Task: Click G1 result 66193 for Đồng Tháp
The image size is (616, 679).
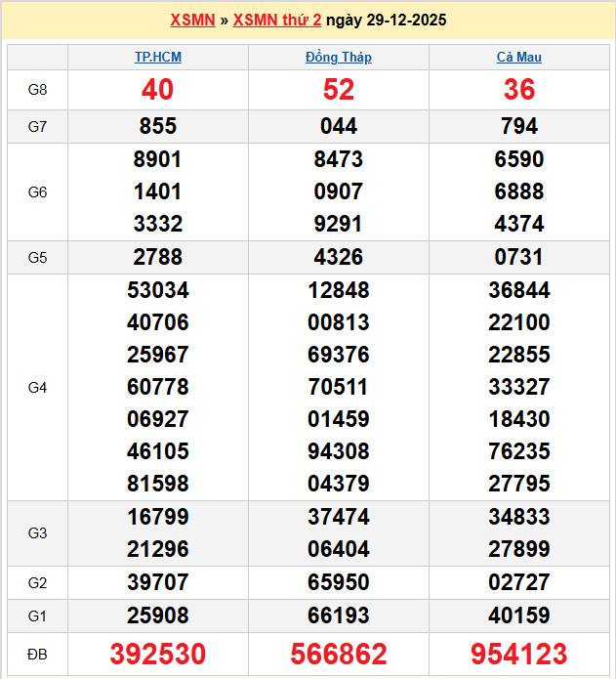Action: click(339, 615)
